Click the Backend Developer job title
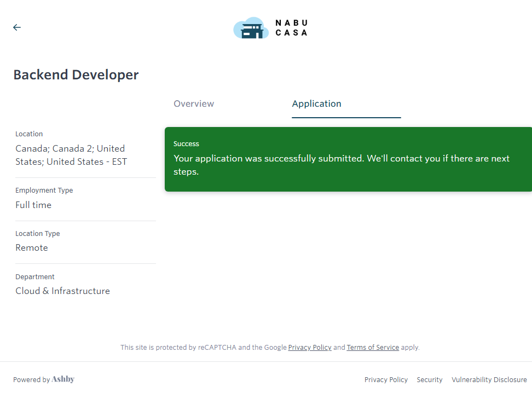The width and height of the screenshot is (532, 398). pyautogui.click(x=76, y=75)
